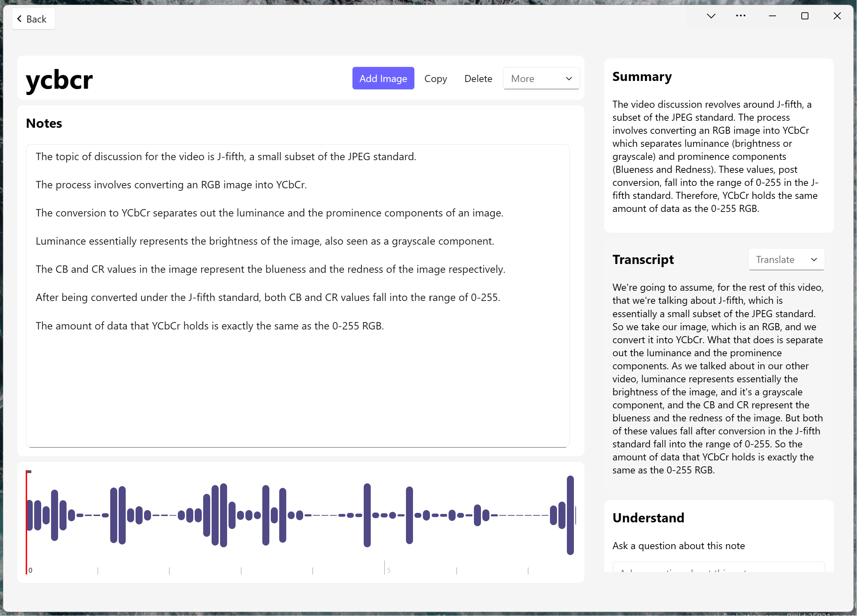The image size is (857, 616).
Task: Focus the question input field under Understand
Action: point(718,568)
